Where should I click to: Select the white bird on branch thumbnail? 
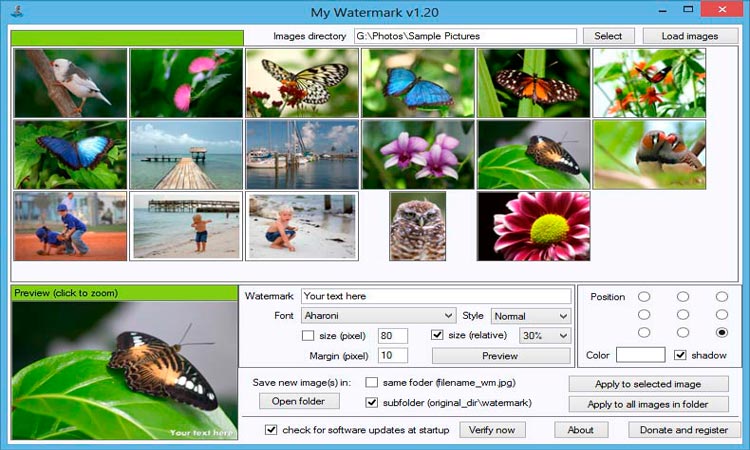[x=70, y=83]
